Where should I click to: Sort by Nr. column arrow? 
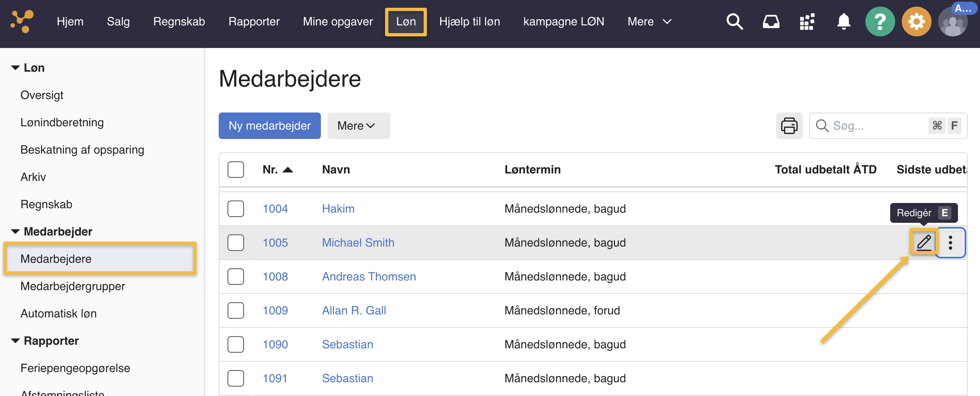[x=288, y=170]
